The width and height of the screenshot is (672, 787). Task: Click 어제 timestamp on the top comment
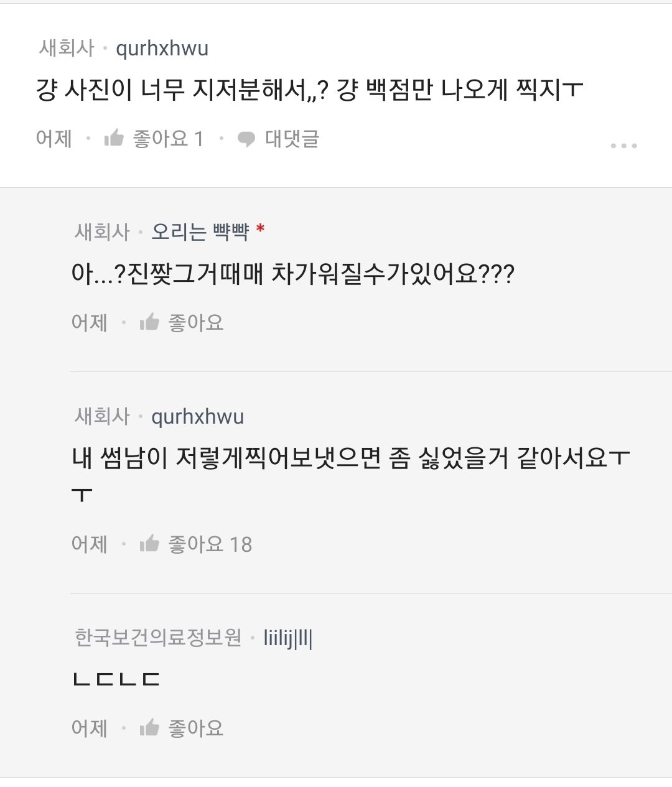(54, 138)
